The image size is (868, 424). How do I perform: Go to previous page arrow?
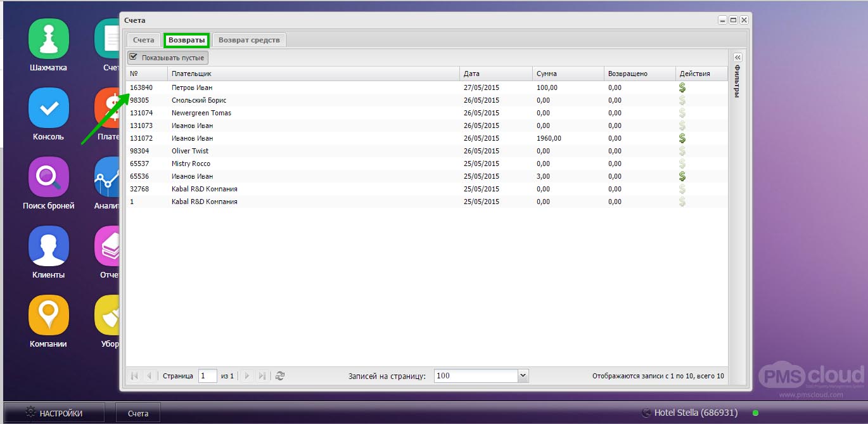coord(149,376)
